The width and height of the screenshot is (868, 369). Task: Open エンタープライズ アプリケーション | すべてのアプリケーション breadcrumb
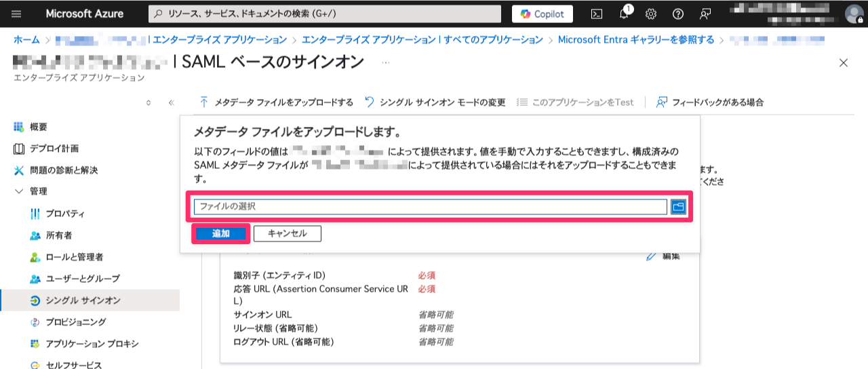point(422,40)
